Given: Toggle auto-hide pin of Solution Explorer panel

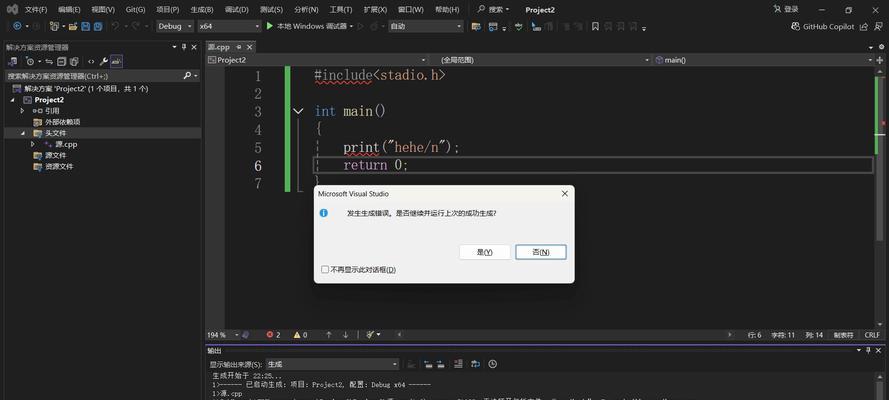Looking at the screenshot, I should point(184,47).
